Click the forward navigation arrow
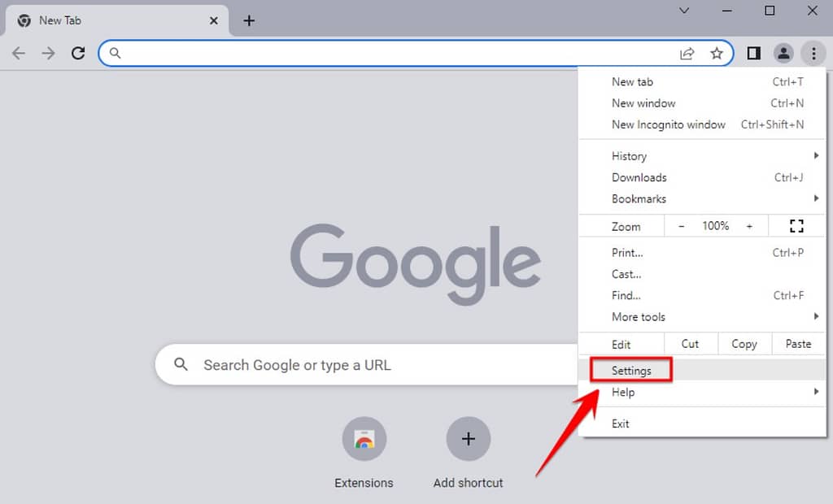The height and width of the screenshot is (504, 833). pos(48,53)
